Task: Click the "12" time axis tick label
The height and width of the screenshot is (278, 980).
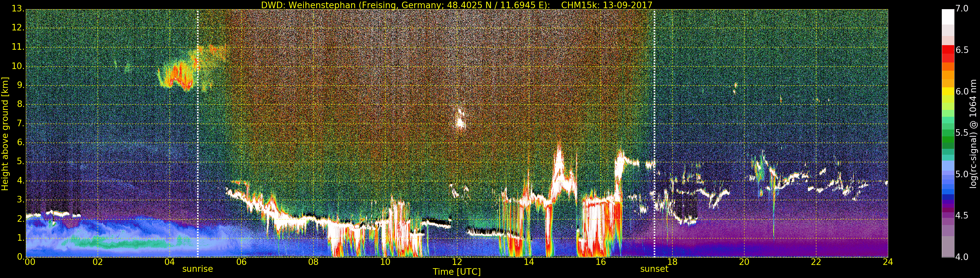Action: click(x=457, y=262)
